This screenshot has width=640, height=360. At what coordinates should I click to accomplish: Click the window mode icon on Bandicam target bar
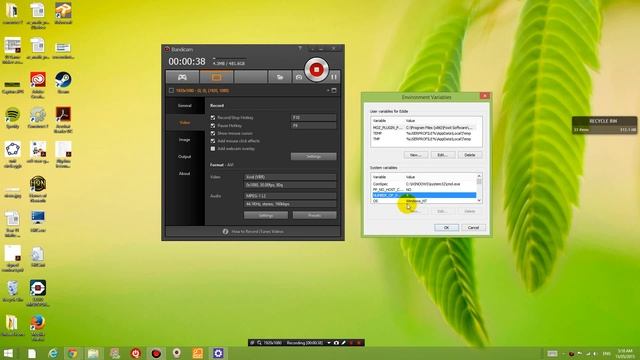334,90
